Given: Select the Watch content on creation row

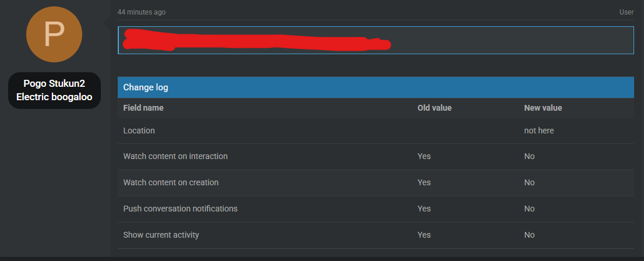Looking at the screenshot, I should pyautogui.click(x=376, y=183).
